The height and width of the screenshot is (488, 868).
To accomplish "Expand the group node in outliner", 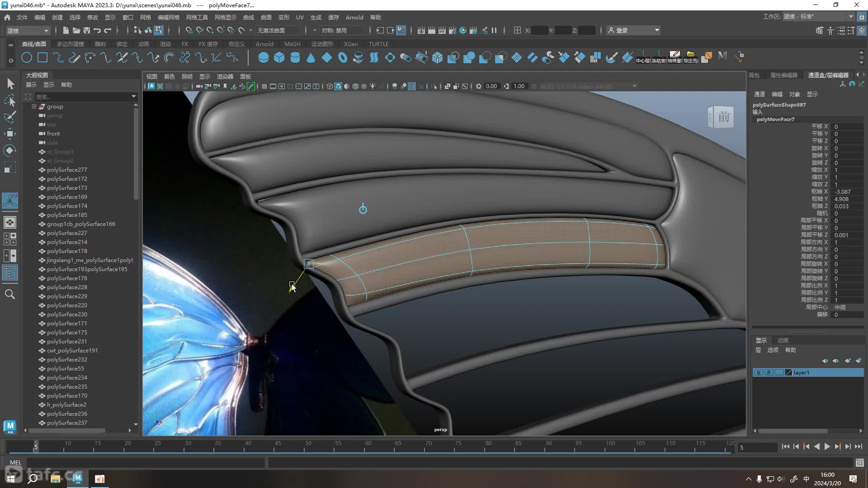I will [34, 107].
